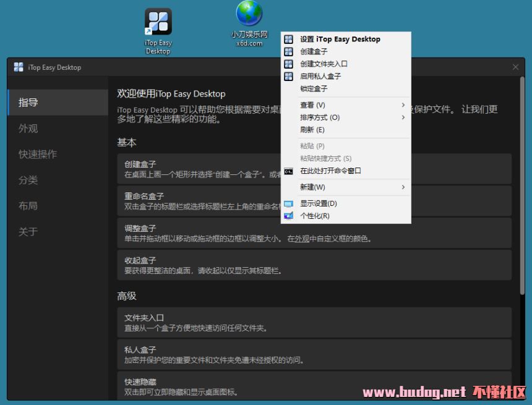Expand the 排序方式 (O) submenu arrow
Viewport: 532px width, 405px height.
pyautogui.click(x=403, y=117)
